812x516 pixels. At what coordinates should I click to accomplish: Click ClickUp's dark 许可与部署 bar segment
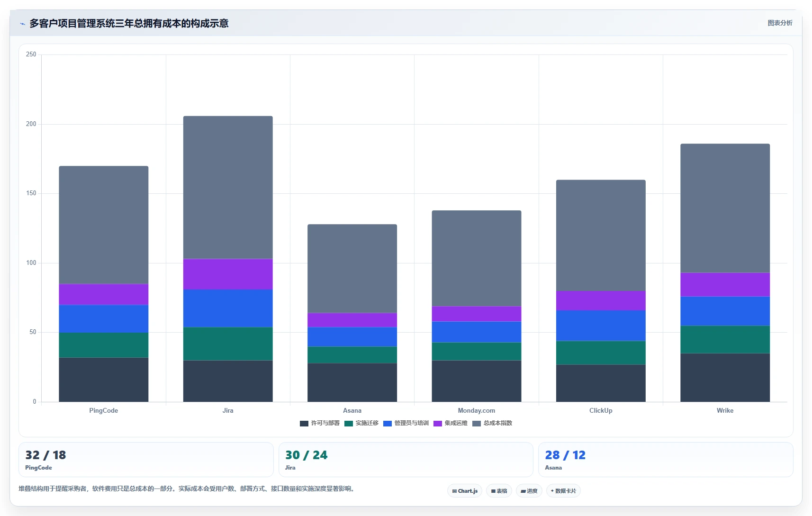tap(601, 383)
